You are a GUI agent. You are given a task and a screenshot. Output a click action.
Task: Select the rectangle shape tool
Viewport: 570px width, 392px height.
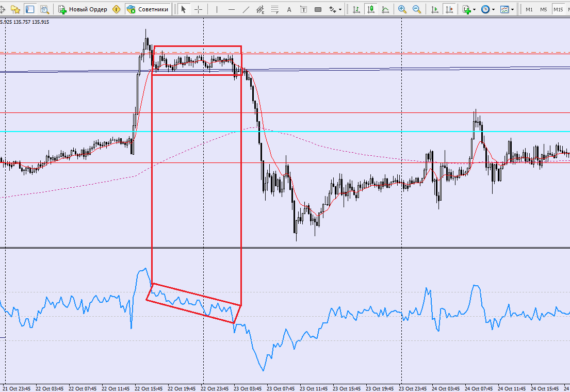pyautogui.click(x=318, y=9)
